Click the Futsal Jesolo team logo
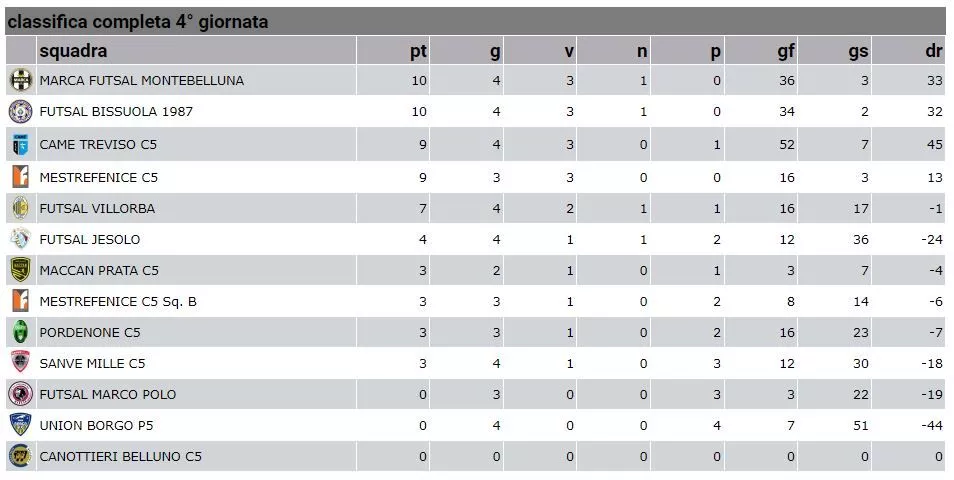The height and width of the screenshot is (480, 954). click(21, 239)
